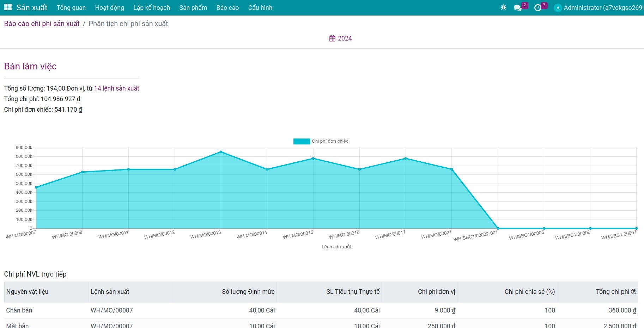Click the Tổng chi phí help icon
The height and width of the screenshot is (328, 644).
(634, 292)
